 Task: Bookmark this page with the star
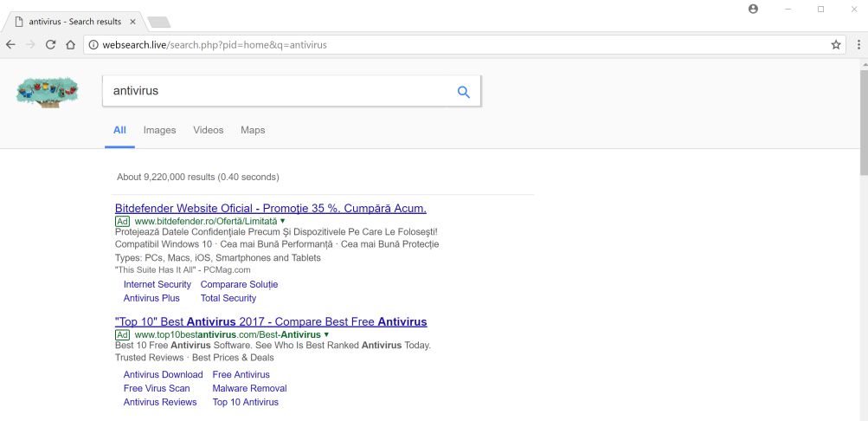[x=836, y=45]
